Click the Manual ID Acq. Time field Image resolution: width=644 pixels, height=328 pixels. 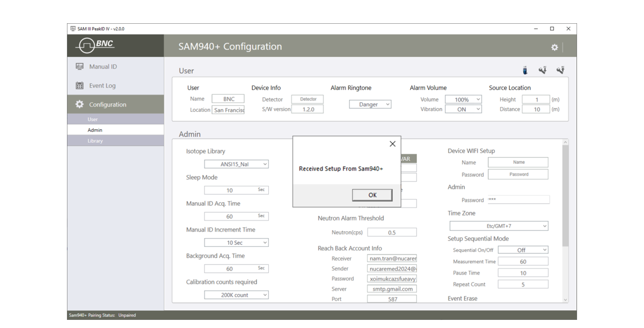[x=236, y=216]
